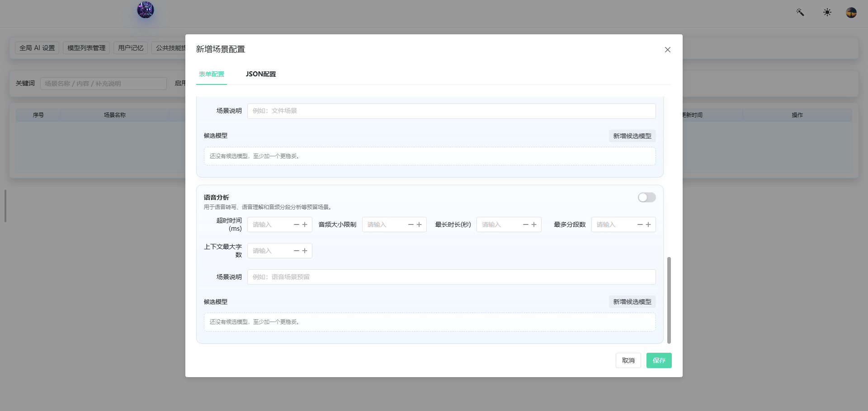Save the scene configuration with 保存

[659, 360]
